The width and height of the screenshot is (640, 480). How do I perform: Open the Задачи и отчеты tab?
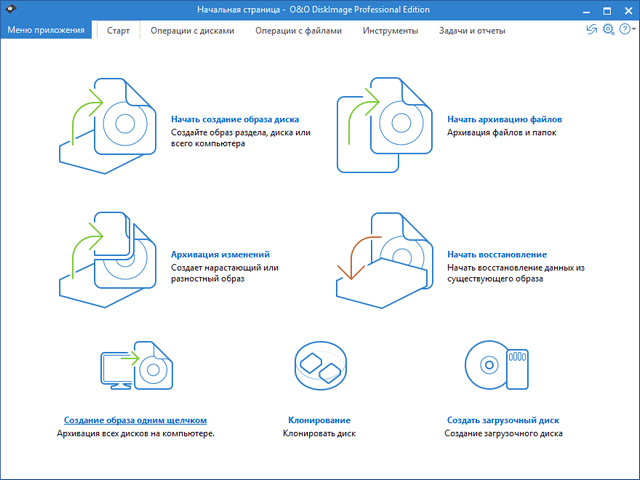click(472, 31)
